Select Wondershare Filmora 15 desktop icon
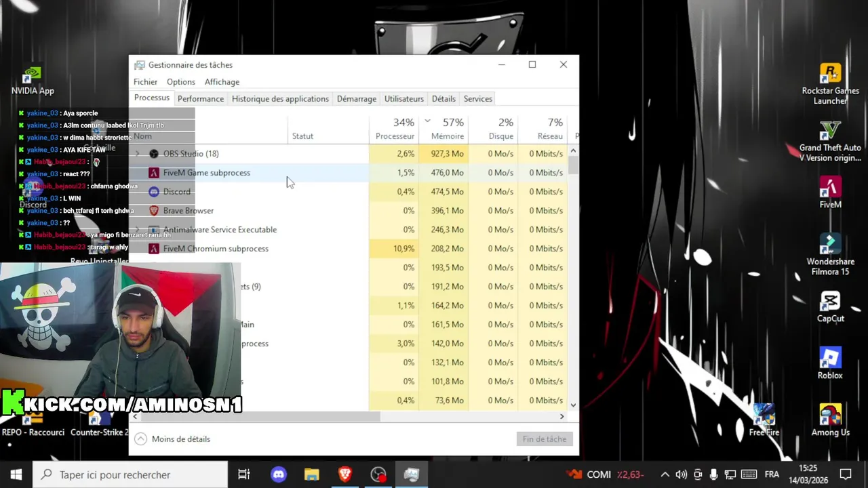 coord(830,255)
